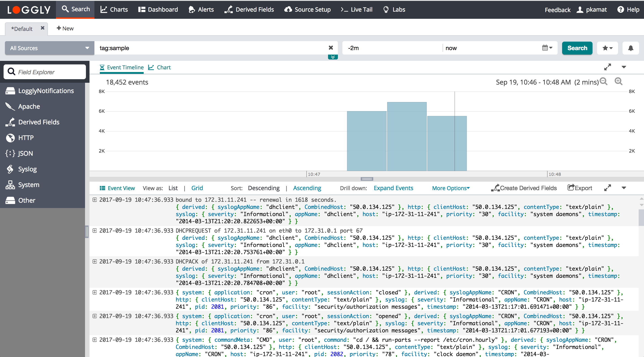Screen dimensions: 644x357
Task: Clear the tag:sample search query
Action: [x=331, y=48]
